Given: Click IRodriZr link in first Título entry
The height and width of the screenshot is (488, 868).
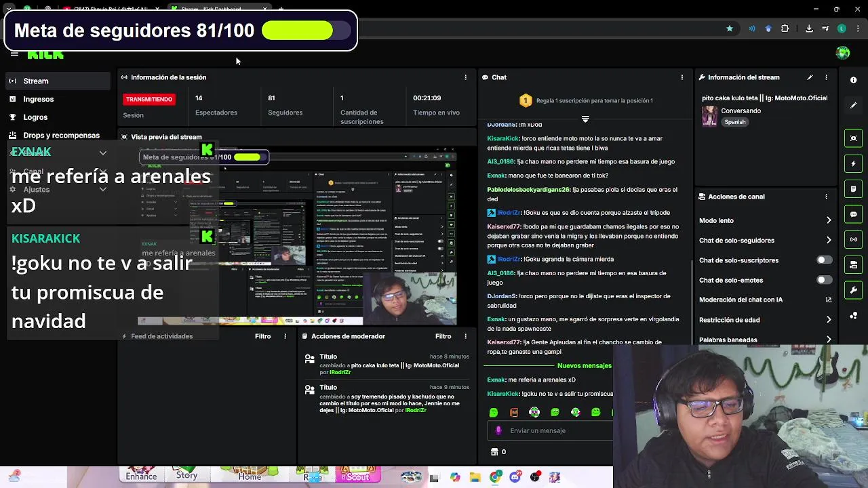Looking at the screenshot, I should 340,372.
